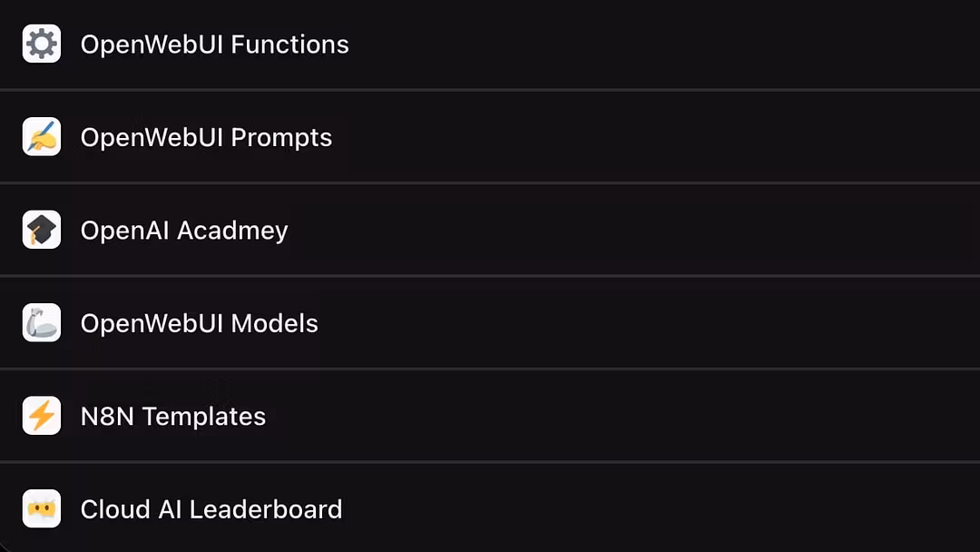Viewport: 980px width, 552px height.
Task: Click the writing hand icon for Prompts
Action: click(42, 136)
